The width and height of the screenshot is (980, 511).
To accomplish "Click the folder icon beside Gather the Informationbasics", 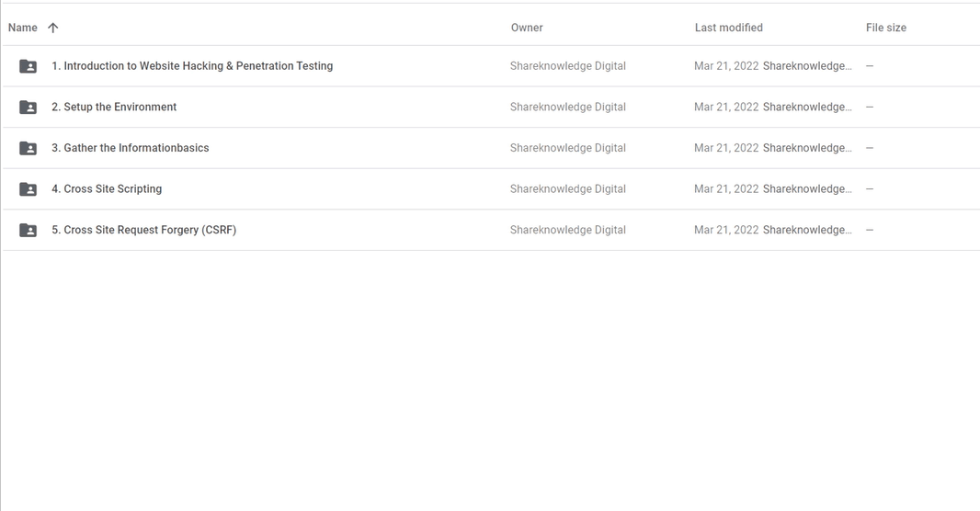I will click(x=28, y=148).
